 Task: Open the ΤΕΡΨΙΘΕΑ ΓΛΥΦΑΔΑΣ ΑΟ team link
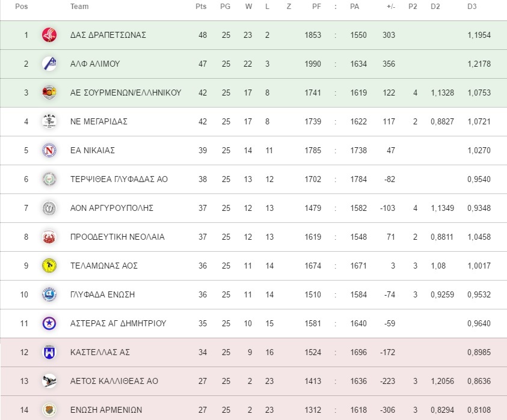point(119,179)
